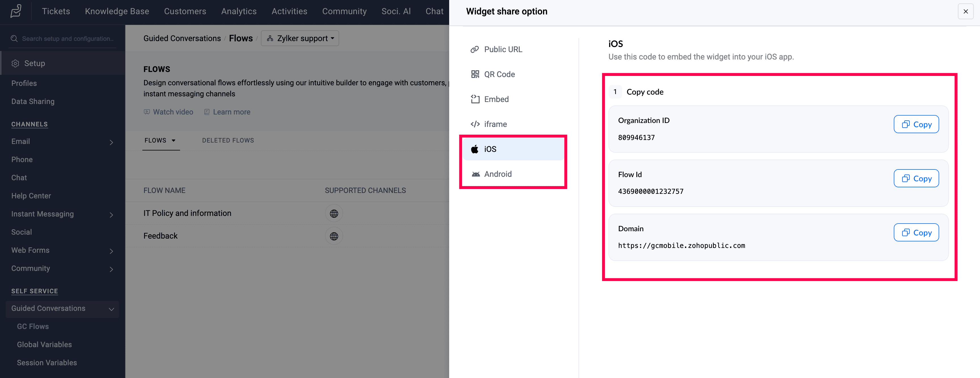Click the globe icon for IT Policy flow
The image size is (980, 378).
tap(334, 213)
